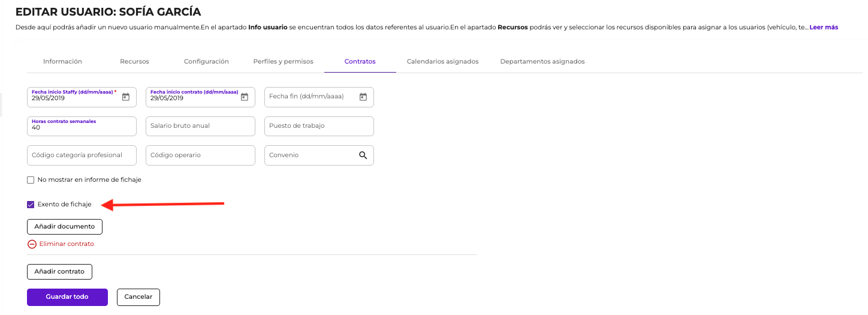Expand description with Leer más link
Image resolution: width=868 pixels, height=315 pixels.
(824, 28)
